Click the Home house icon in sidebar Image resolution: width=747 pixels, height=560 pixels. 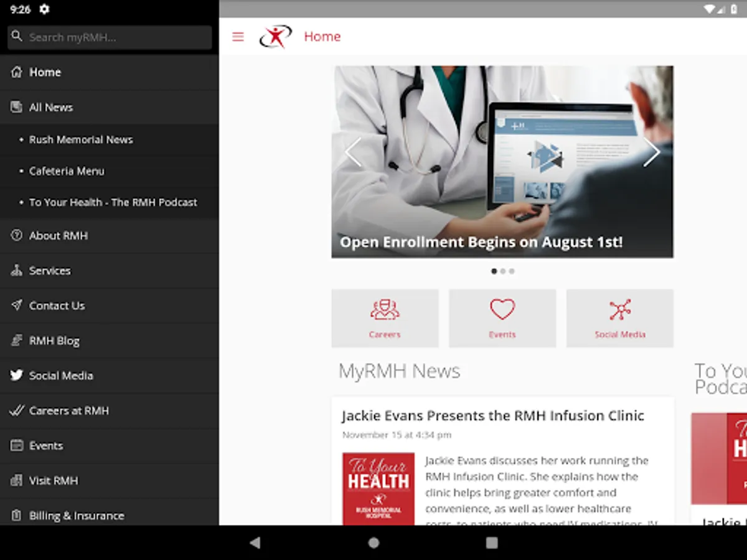[x=17, y=72]
